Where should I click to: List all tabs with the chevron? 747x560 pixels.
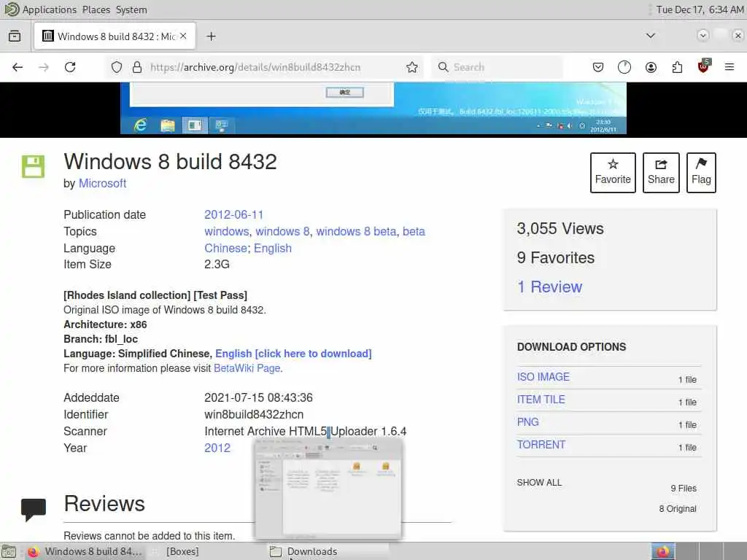(x=650, y=36)
